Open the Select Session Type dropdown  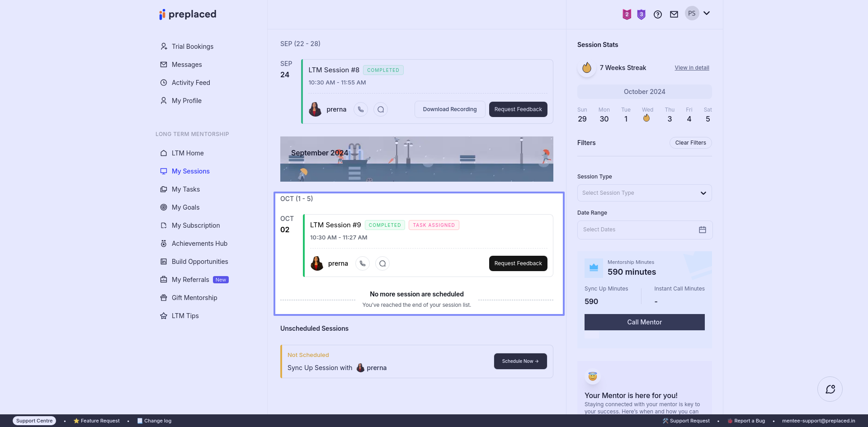[645, 193]
